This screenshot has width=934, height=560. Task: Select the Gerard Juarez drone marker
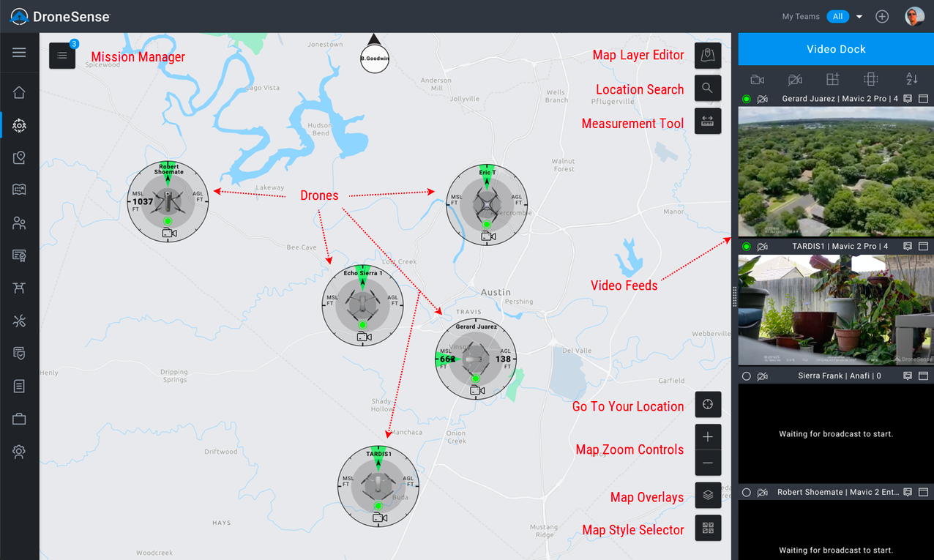476,359
